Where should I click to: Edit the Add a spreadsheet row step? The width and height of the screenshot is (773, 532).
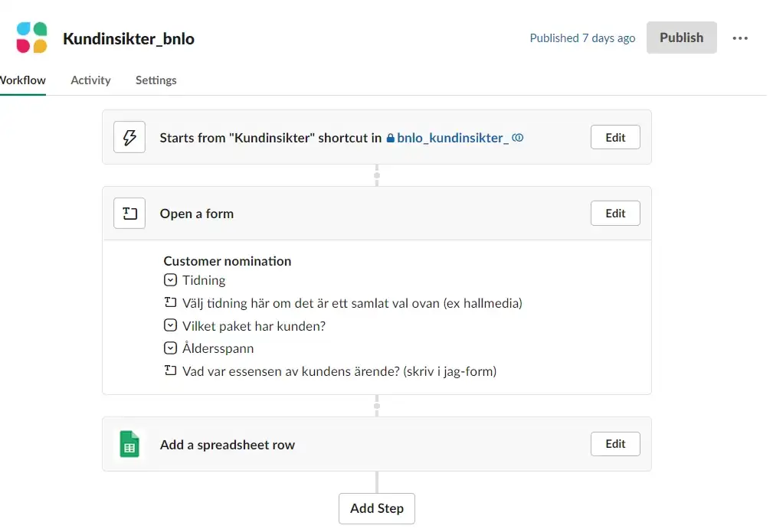pos(615,444)
